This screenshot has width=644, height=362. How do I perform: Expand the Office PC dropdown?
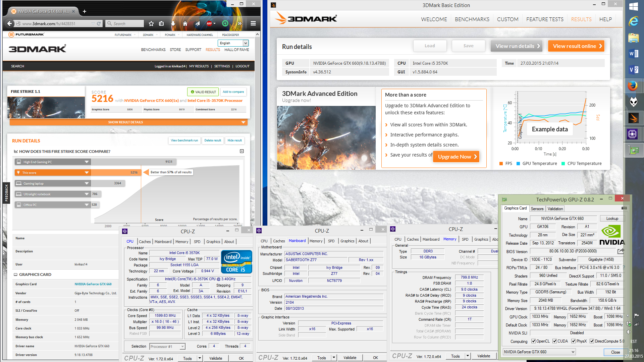[x=87, y=205]
